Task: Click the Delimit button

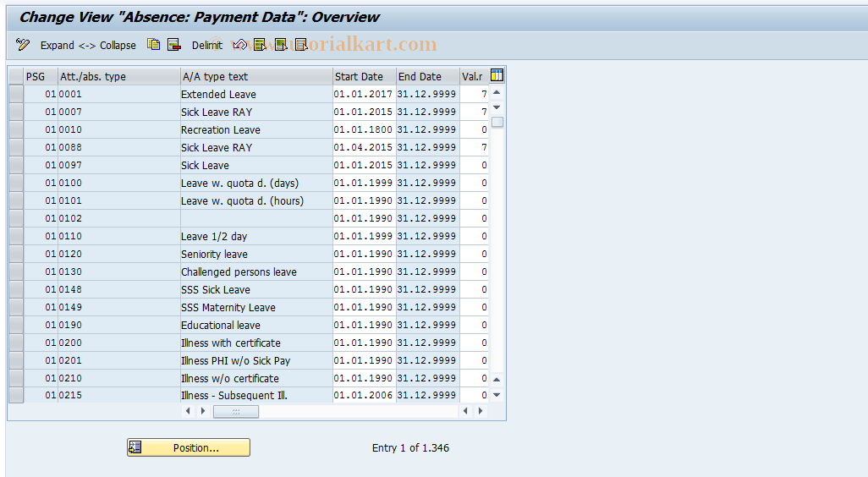Action: click(207, 46)
